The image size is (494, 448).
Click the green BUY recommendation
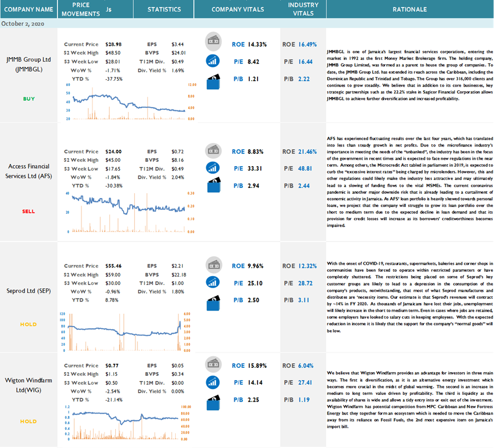pyautogui.click(x=29, y=99)
